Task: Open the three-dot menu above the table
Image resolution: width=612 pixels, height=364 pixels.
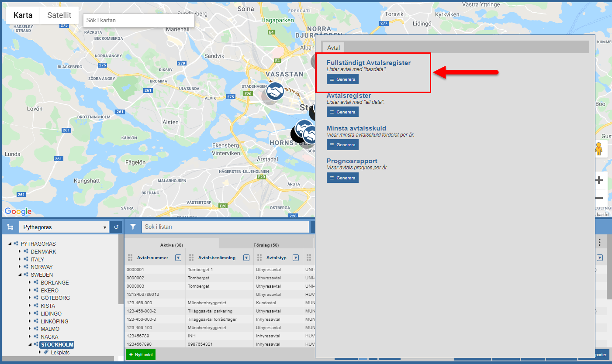Action: pyautogui.click(x=600, y=242)
